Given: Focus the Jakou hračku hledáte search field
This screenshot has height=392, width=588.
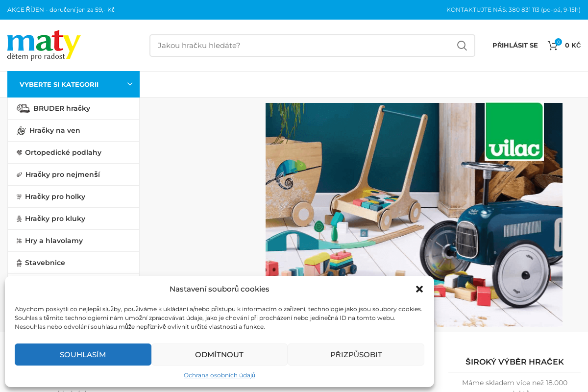Looking at the screenshot, I should 304,46.
